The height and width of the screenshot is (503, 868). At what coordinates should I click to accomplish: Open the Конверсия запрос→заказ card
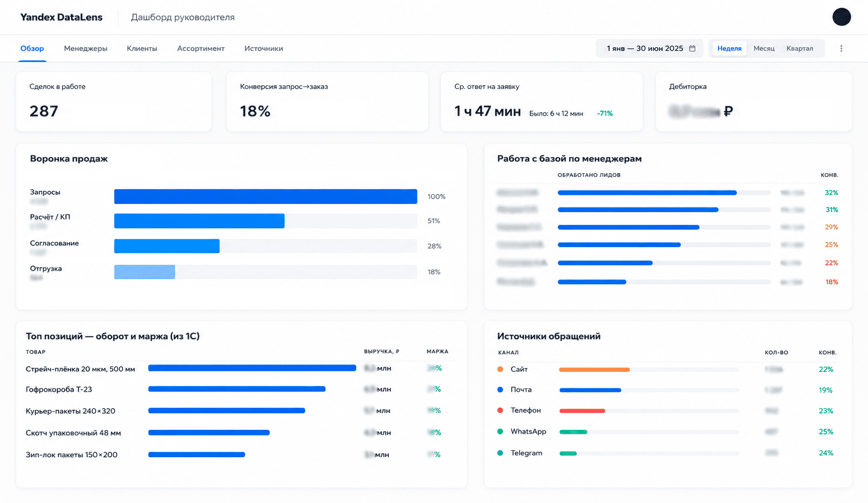click(327, 102)
